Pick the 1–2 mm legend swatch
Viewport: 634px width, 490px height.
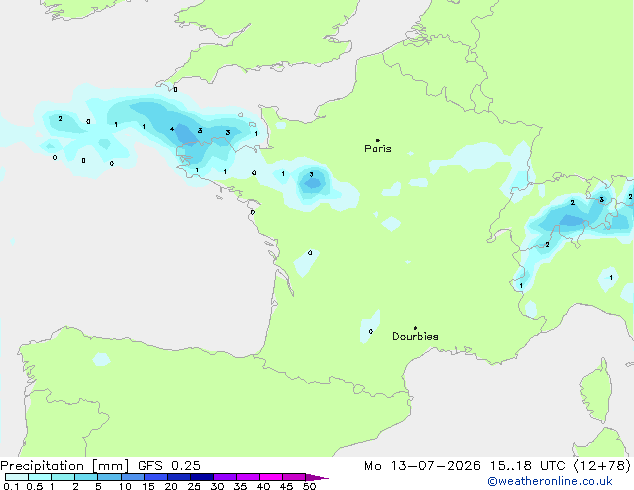[x=63, y=477]
